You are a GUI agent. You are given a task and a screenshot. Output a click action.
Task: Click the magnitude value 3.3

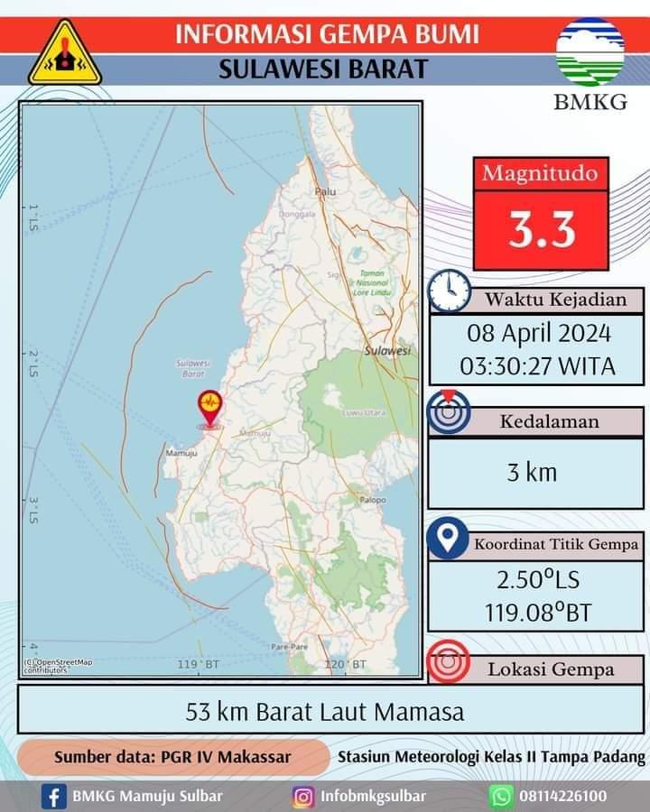542,229
